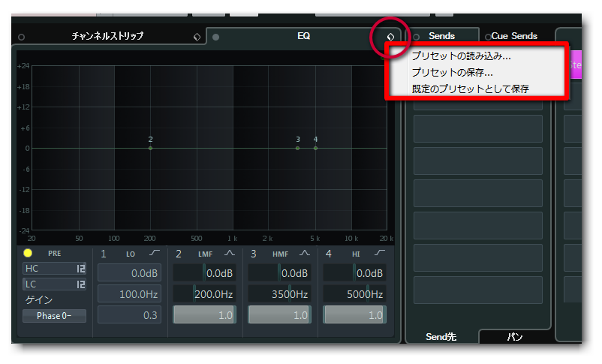Click the LMF band name label

206,254
